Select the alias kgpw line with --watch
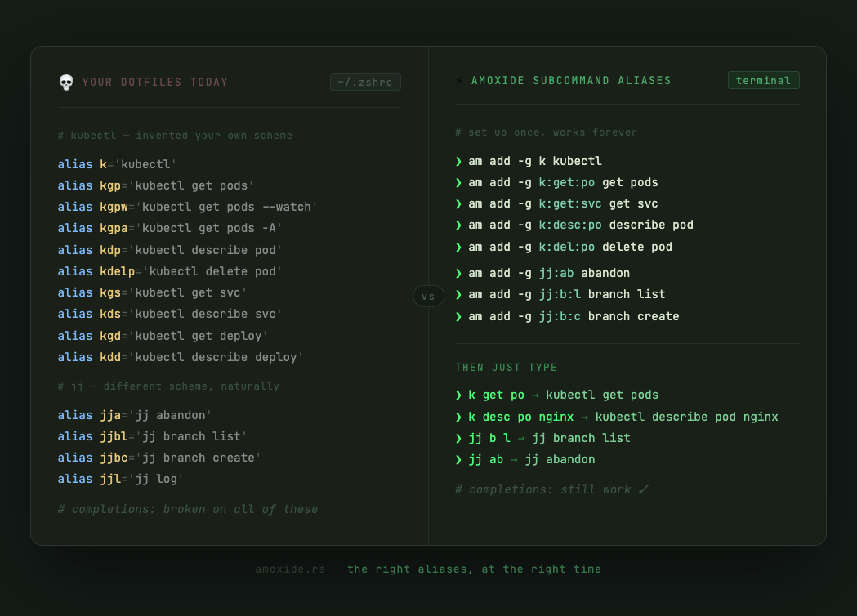The width and height of the screenshot is (857, 616). (187, 208)
